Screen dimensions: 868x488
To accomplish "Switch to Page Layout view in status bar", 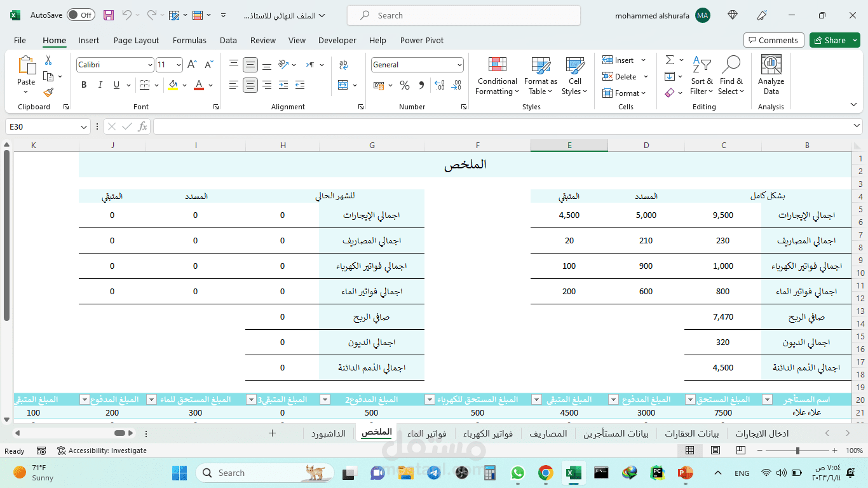I will tap(715, 451).
